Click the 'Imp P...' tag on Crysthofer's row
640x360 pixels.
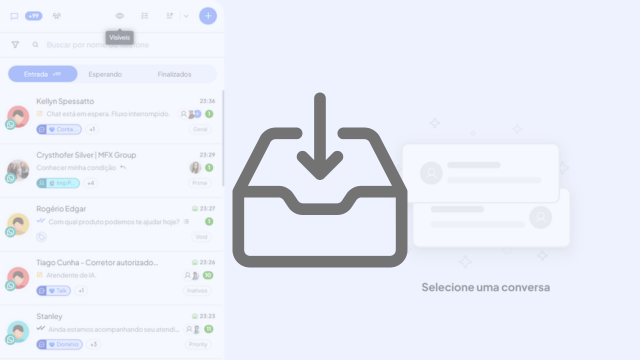(58, 183)
